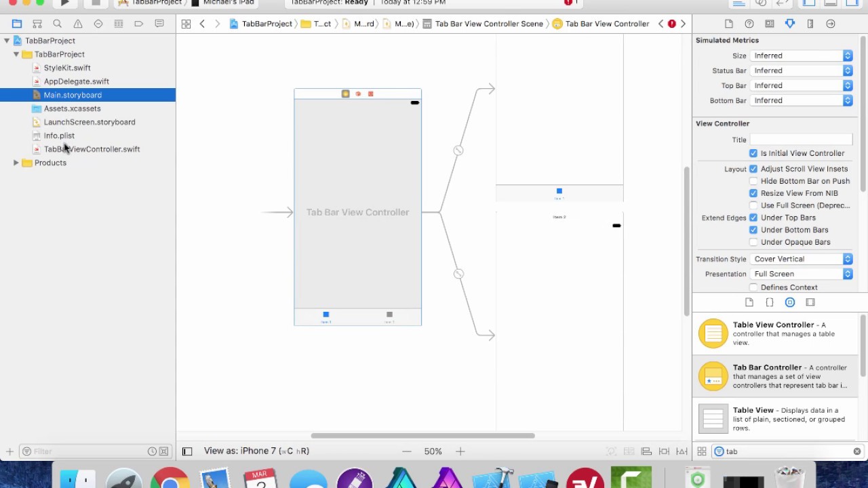Uncheck Is Initial View Controller
Screen dimensions: 868x488
(753, 153)
